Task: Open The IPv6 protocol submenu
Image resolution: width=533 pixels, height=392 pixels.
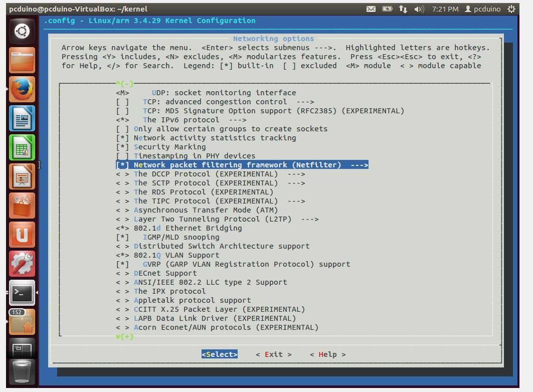Action: [x=181, y=120]
